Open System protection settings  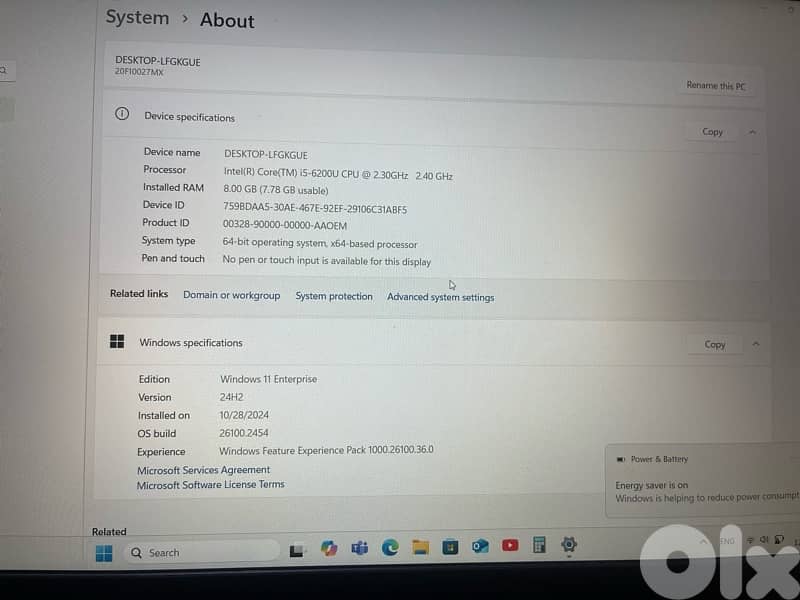(334, 296)
